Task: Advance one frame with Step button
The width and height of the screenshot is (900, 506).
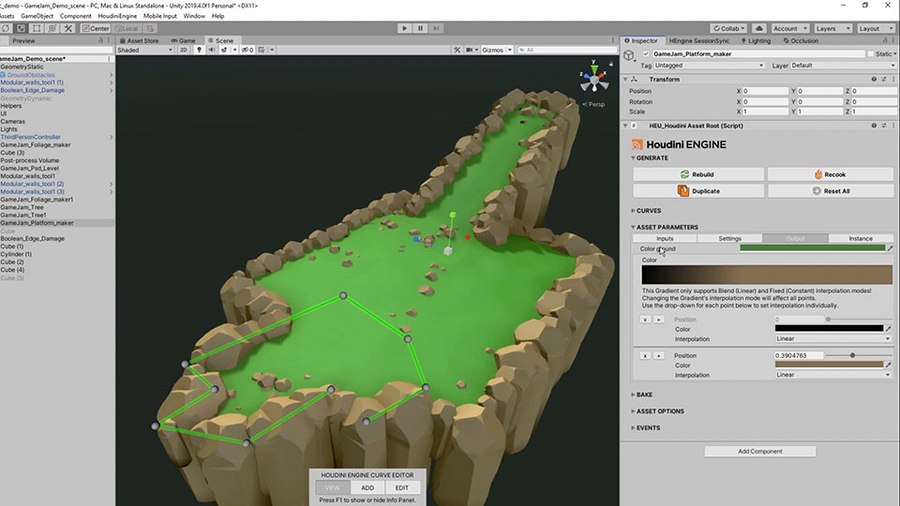Action: tap(436, 28)
